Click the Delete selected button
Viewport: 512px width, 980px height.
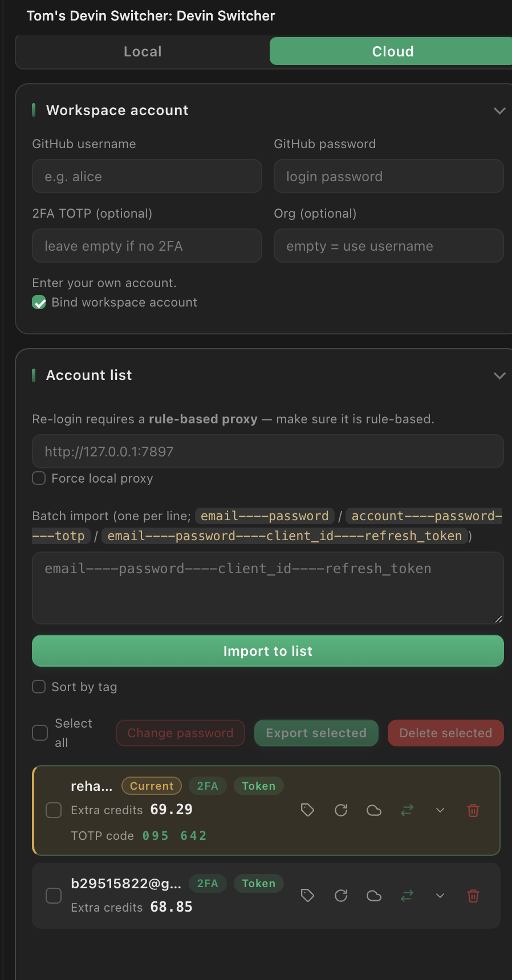(446, 733)
